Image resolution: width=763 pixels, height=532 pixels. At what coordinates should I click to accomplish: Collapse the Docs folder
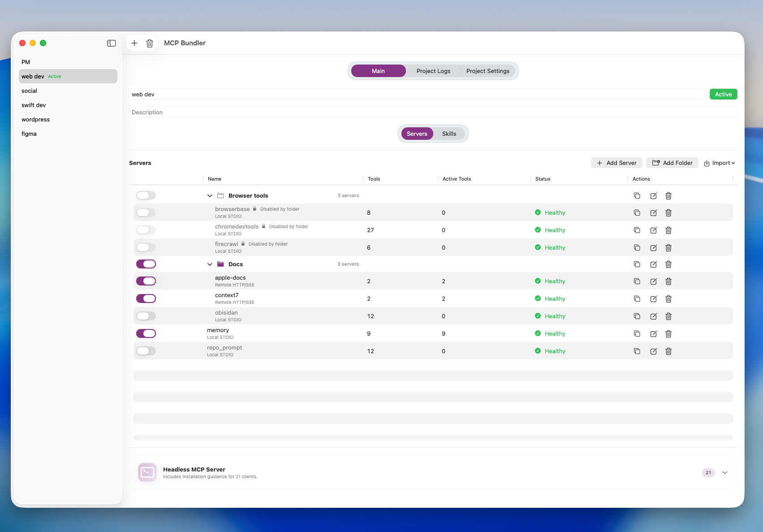[210, 264]
